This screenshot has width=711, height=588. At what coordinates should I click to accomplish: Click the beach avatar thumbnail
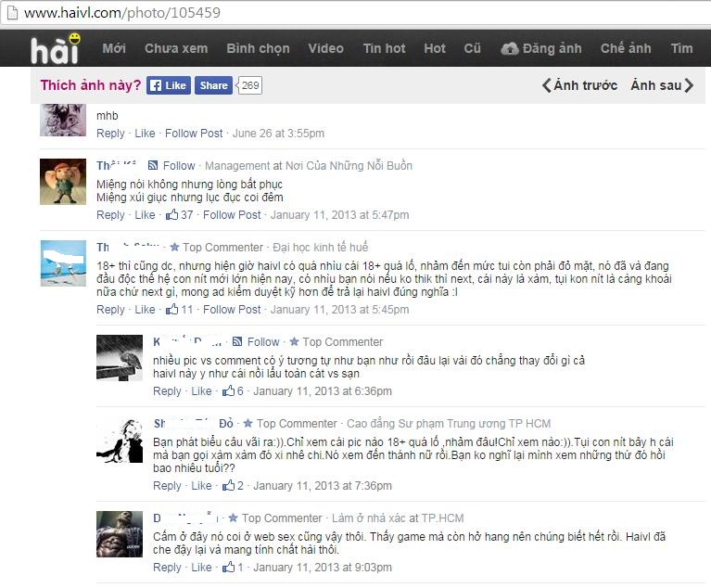pos(63,263)
